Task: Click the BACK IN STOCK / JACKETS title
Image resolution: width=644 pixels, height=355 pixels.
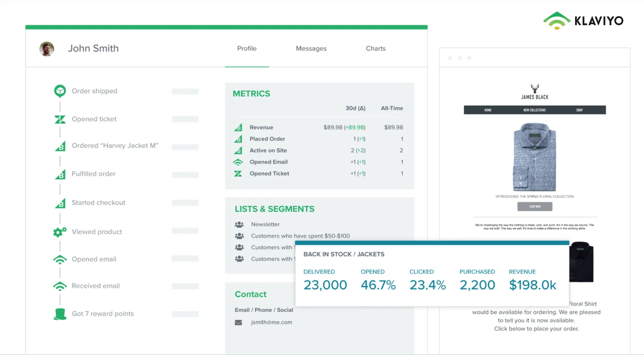Action: coord(344,254)
